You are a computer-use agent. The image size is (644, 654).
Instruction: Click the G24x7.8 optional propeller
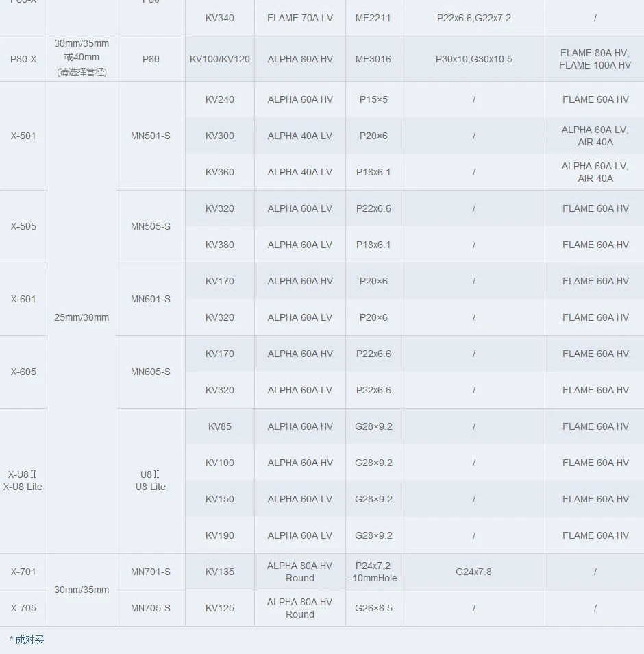(473, 572)
